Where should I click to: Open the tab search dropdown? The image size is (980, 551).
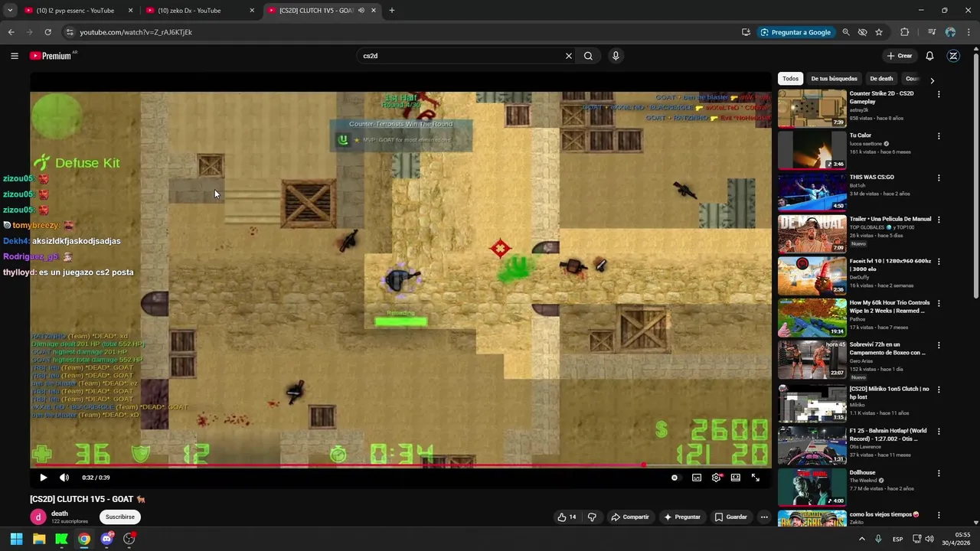(9, 11)
